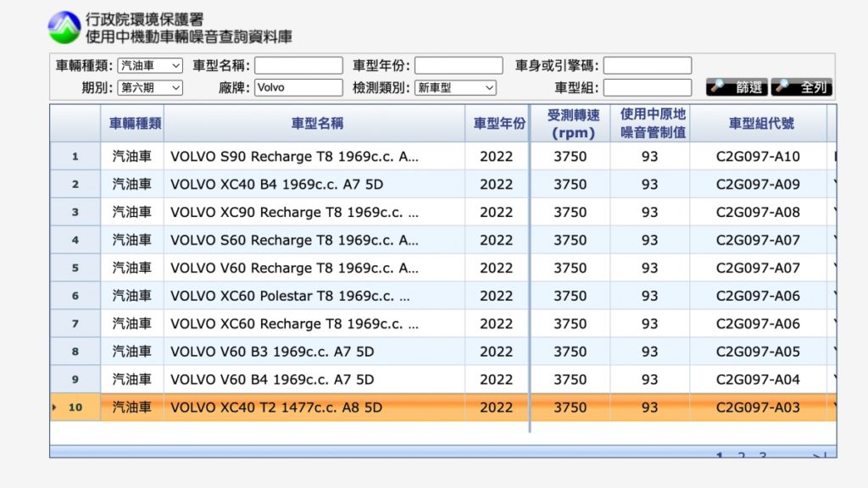Click the 93 noise limit in the XC90 row
Screen dimensions: 868x488
(x=650, y=212)
